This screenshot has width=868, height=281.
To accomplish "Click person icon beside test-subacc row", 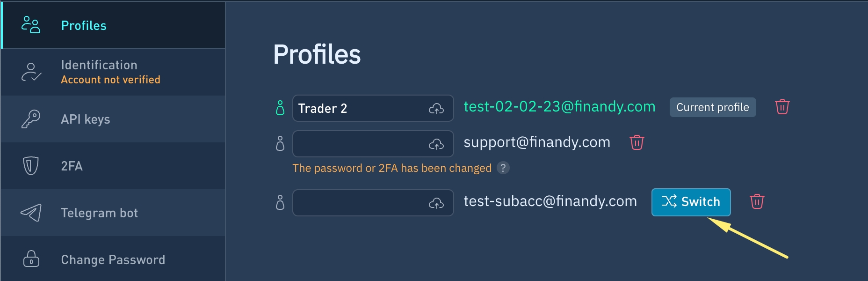I will pos(280,202).
